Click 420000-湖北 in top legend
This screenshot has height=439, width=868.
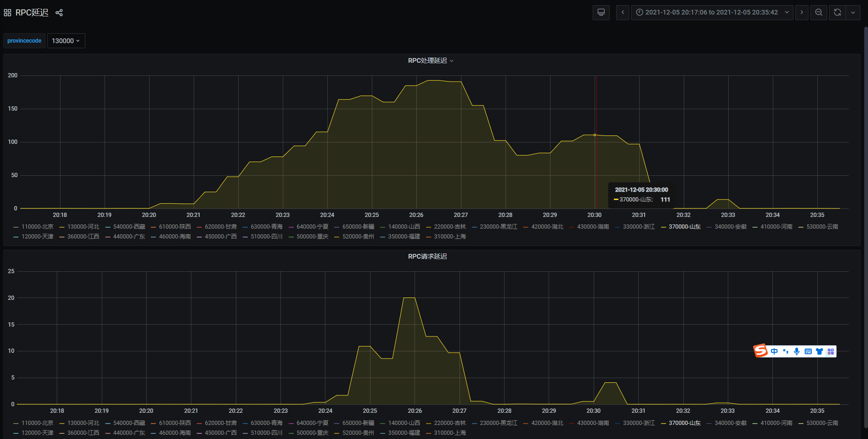pos(547,227)
